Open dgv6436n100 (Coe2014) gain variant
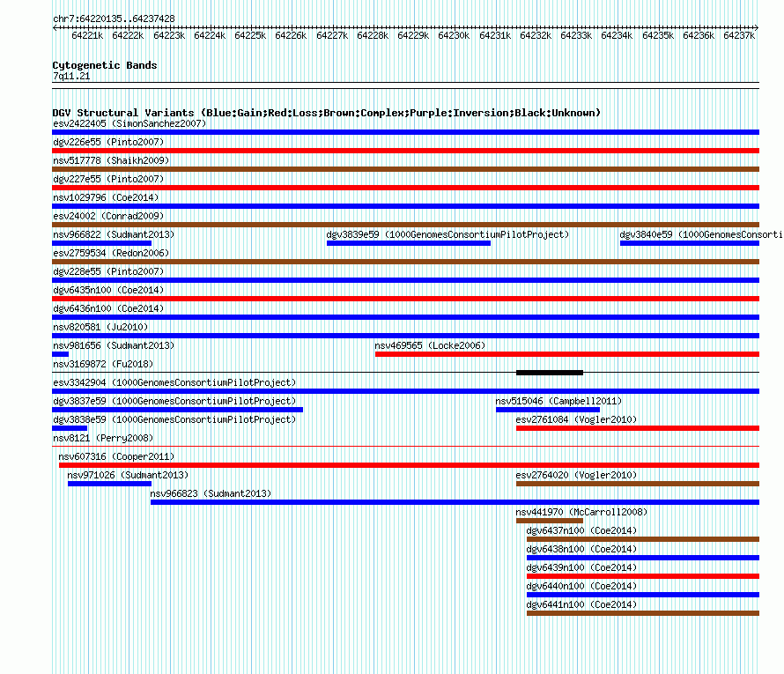 [405, 317]
